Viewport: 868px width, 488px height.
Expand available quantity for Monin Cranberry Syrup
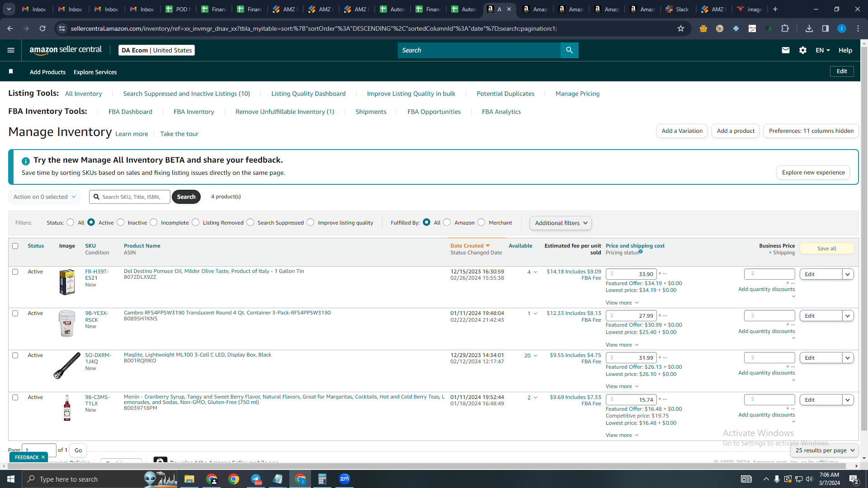click(532, 398)
